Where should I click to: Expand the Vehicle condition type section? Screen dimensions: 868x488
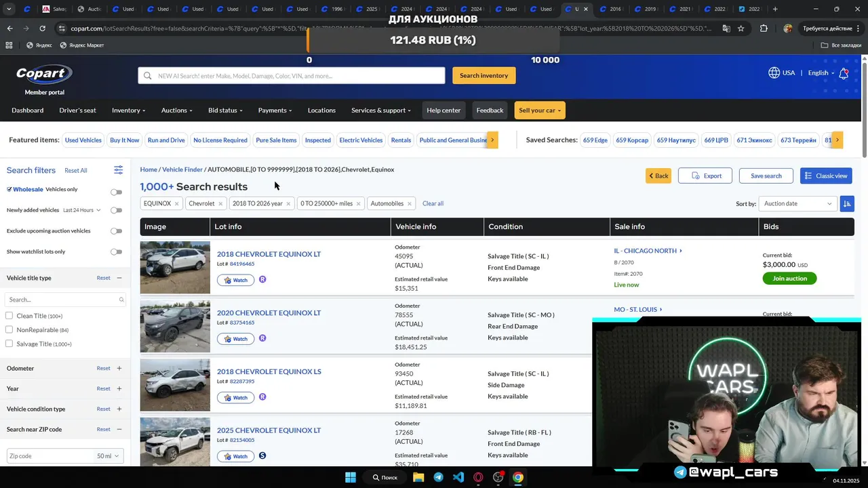coord(119,409)
